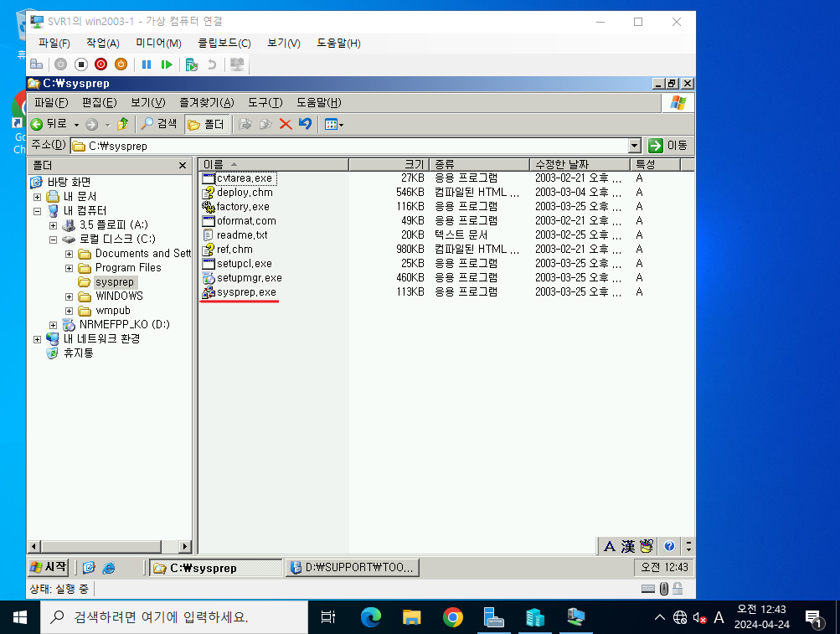Collapse the 로컬 디스크 (C:) node

(53, 240)
